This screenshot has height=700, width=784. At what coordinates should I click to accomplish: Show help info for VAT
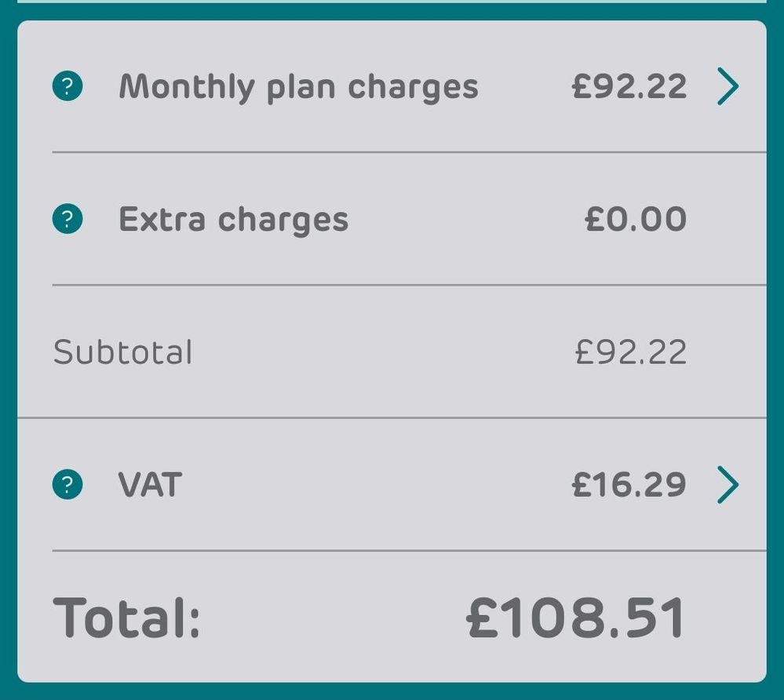tap(67, 484)
